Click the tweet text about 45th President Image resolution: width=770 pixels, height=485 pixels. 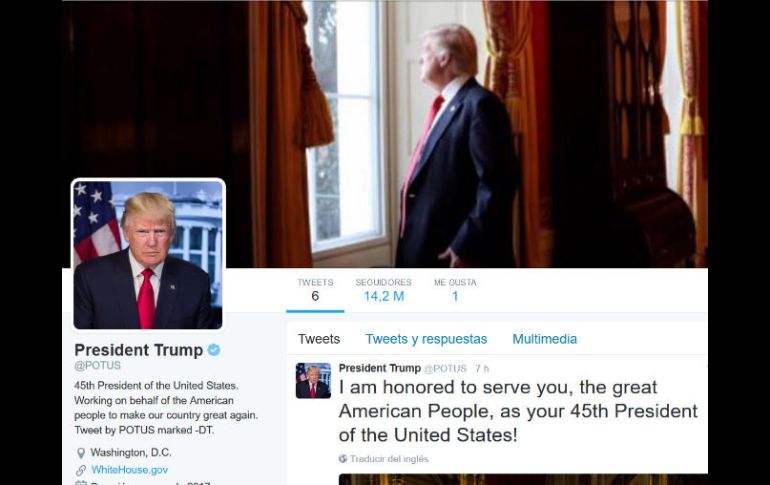(518, 411)
